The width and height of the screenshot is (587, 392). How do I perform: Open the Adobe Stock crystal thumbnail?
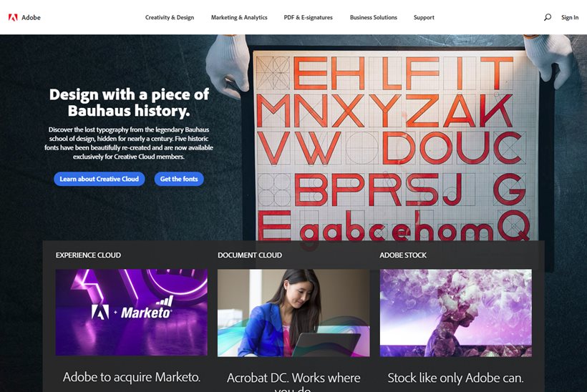pos(455,313)
